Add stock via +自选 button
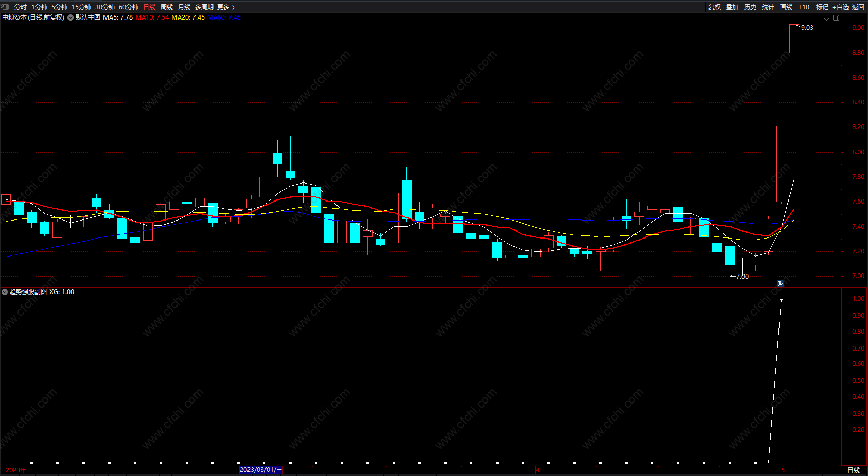The image size is (868, 476). click(x=841, y=7)
